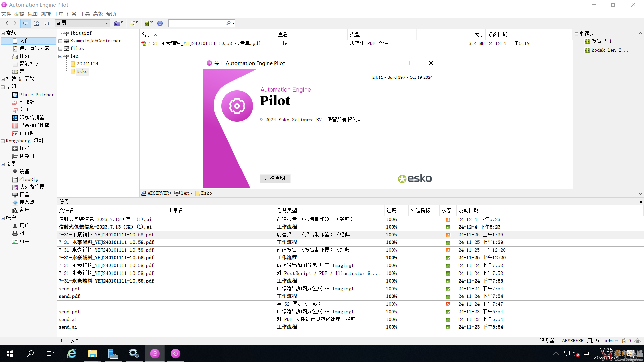The image size is (644, 362).
Task: Open favorite 报告单-1 in 收藏夹
Action: (598, 41)
